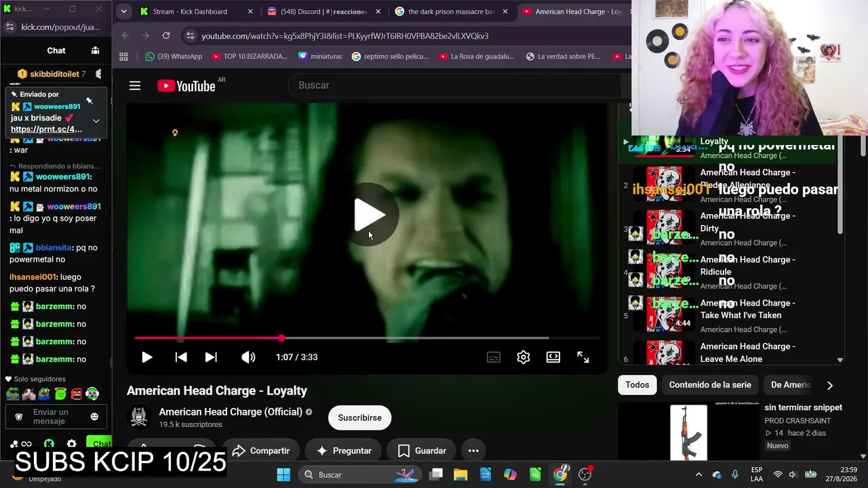Open the American Head Charge (Official) channel link
Image resolution: width=868 pixels, height=488 pixels.
point(231,412)
